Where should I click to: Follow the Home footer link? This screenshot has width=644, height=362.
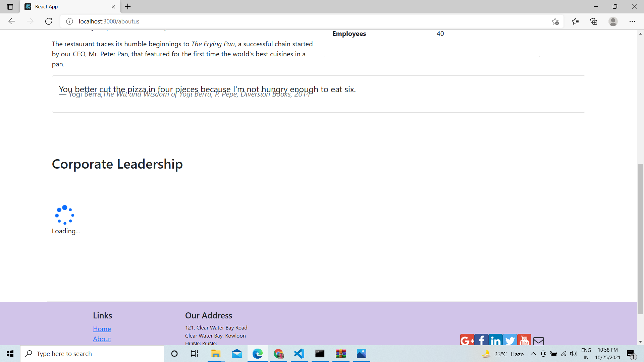click(x=102, y=329)
